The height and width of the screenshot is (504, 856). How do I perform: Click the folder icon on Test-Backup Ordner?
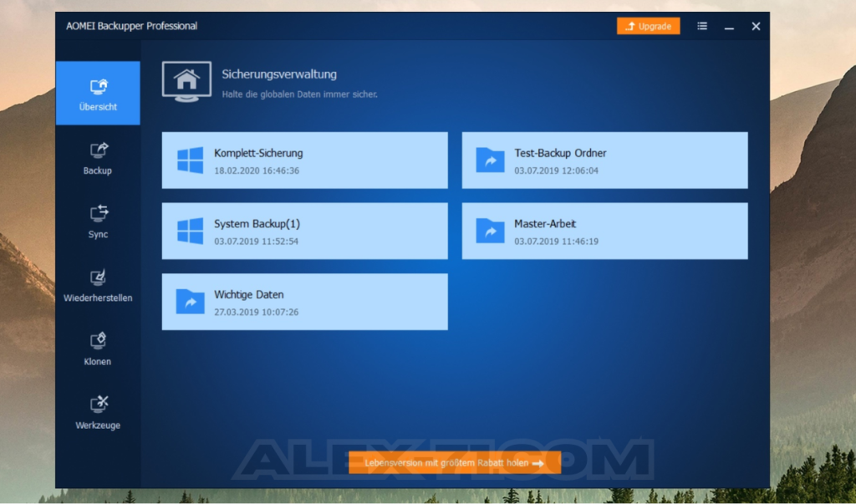tap(491, 160)
